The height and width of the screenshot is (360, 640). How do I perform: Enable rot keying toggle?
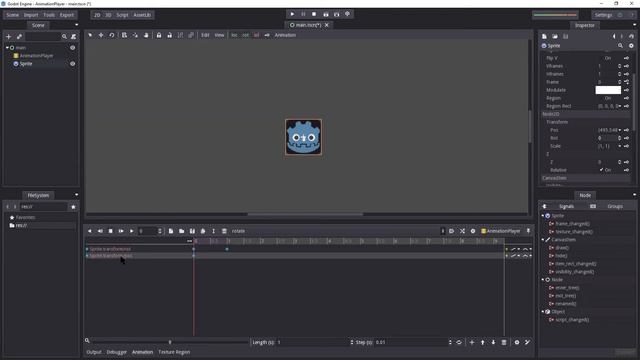click(245, 35)
